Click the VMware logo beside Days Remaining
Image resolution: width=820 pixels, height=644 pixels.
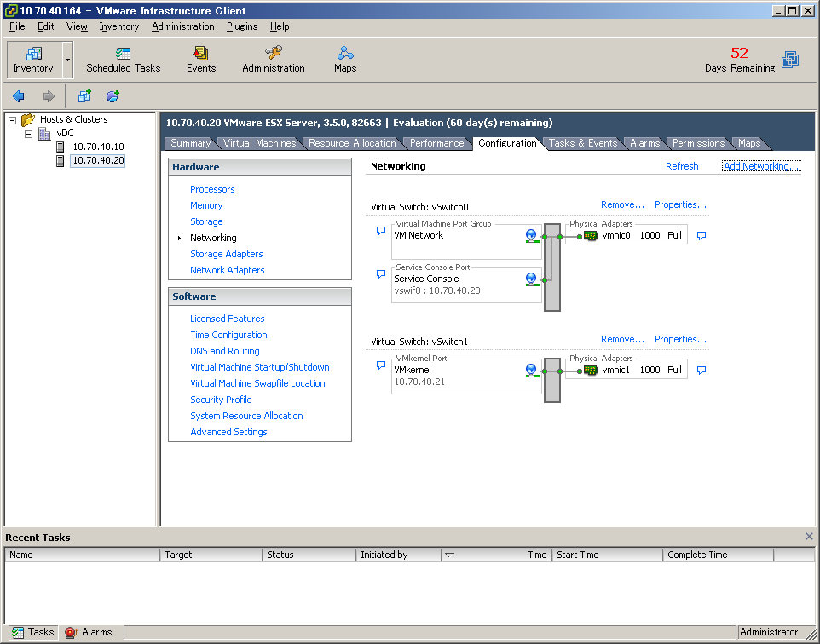790,60
